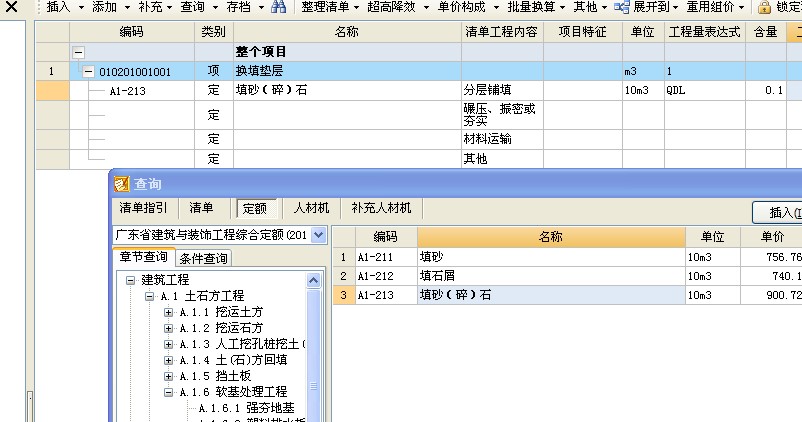Select quota row A1-213 in query results
Screen dimensions: 802x422
[567, 295]
